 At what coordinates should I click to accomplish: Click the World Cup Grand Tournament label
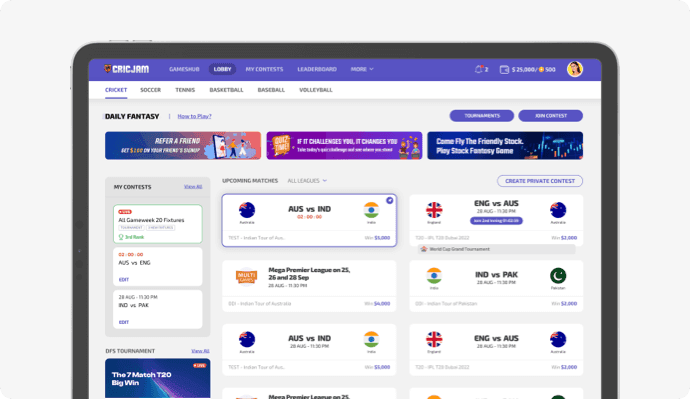459,249
